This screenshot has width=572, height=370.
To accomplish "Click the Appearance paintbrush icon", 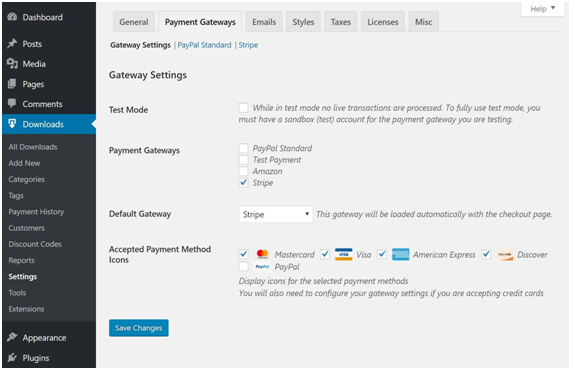I will click(x=12, y=337).
